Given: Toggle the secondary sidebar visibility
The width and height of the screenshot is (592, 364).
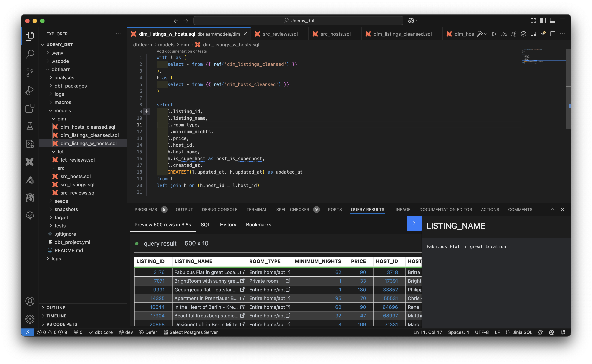Looking at the screenshot, I should [x=562, y=21].
